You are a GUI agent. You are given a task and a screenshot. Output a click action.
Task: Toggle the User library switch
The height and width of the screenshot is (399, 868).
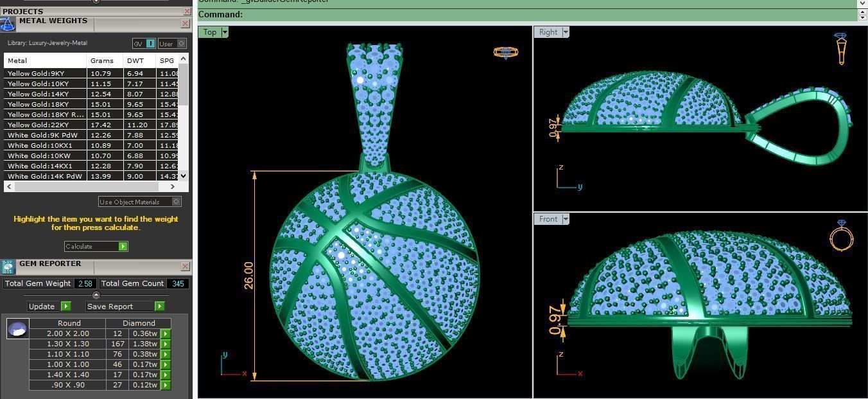172,44
